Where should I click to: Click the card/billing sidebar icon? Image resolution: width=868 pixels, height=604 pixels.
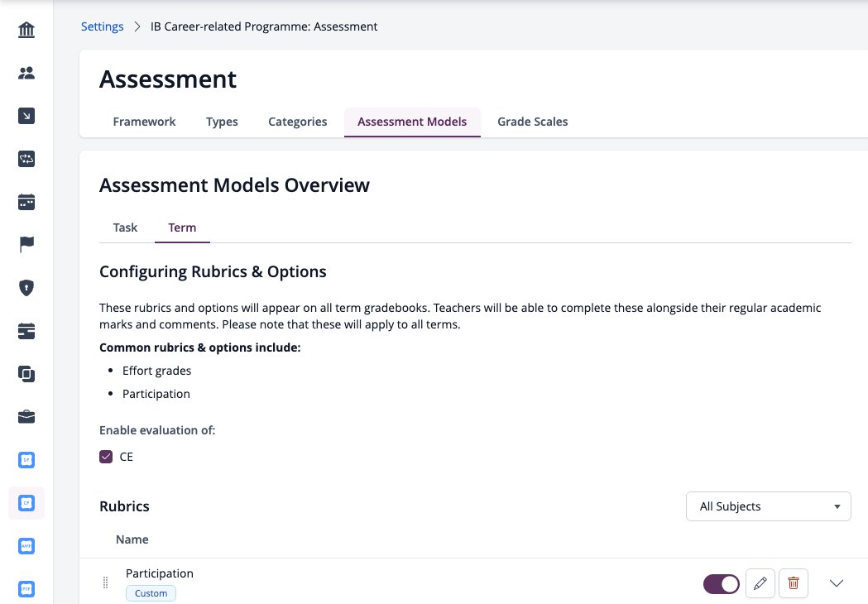click(26, 331)
